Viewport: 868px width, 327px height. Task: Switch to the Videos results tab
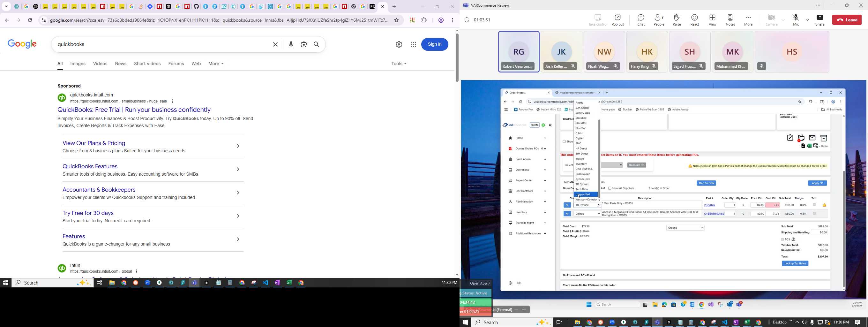click(x=100, y=64)
